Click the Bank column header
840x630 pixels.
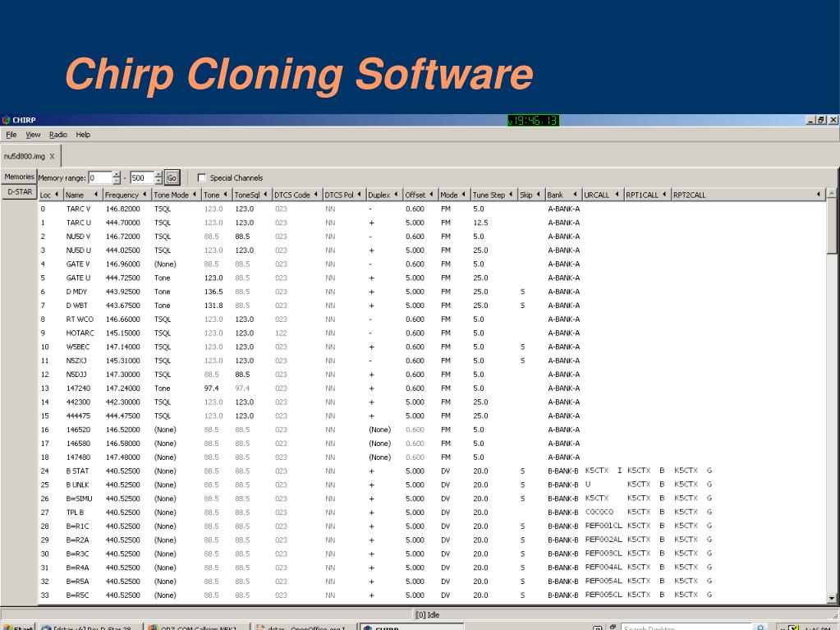(x=562, y=195)
